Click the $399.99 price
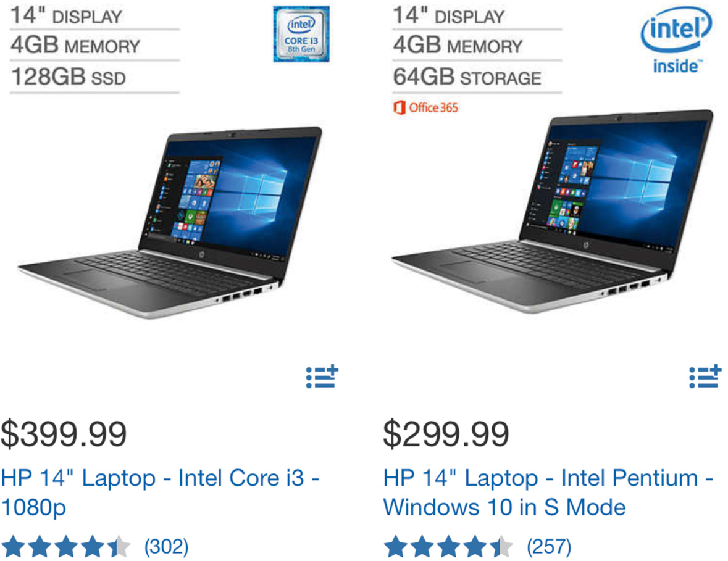Screen dimensions: 728x561 point(64,434)
